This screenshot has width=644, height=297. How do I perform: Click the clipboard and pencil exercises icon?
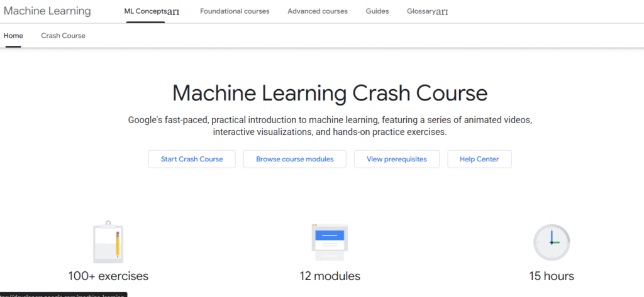pyautogui.click(x=108, y=242)
